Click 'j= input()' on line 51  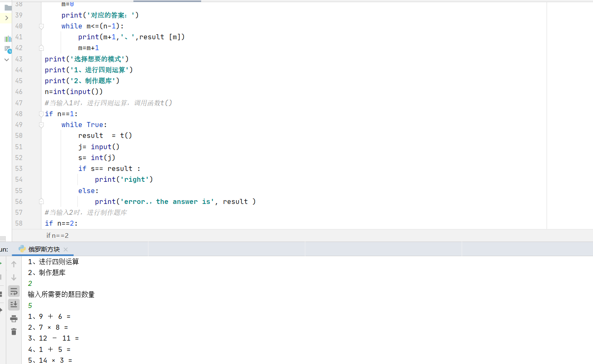pos(99,147)
